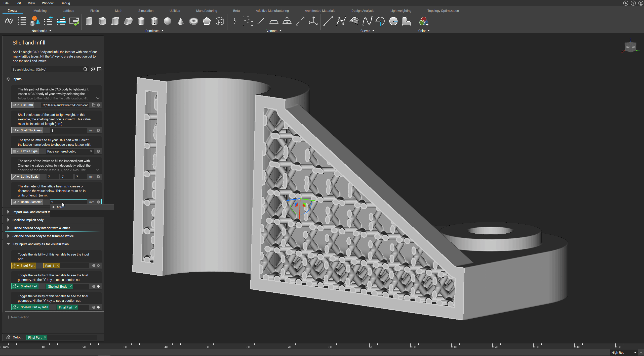Select the Spline curve tool
Image resolution: width=644 pixels, height=356 pixels.
click(x=367, y=21)
